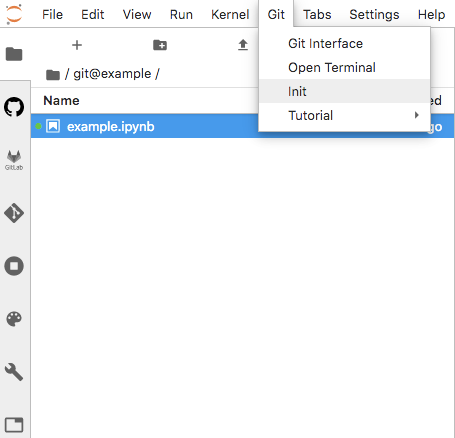Screen dimensions: 455x438
Task: Sort files by Name column header
Action: [x=61, y=100]
